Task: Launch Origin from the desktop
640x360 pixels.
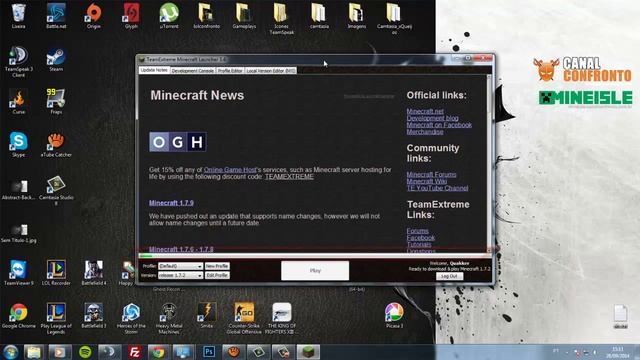Action: point(93,16)
